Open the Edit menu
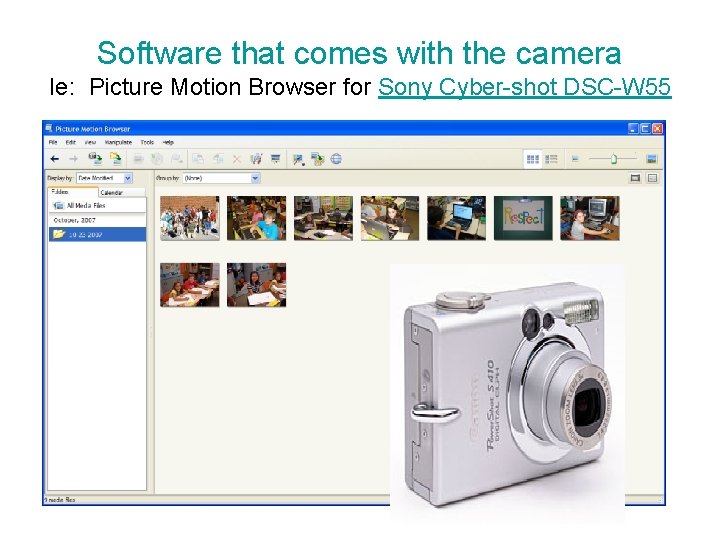Viewport: 720px width, 540px height. (71, 142)
